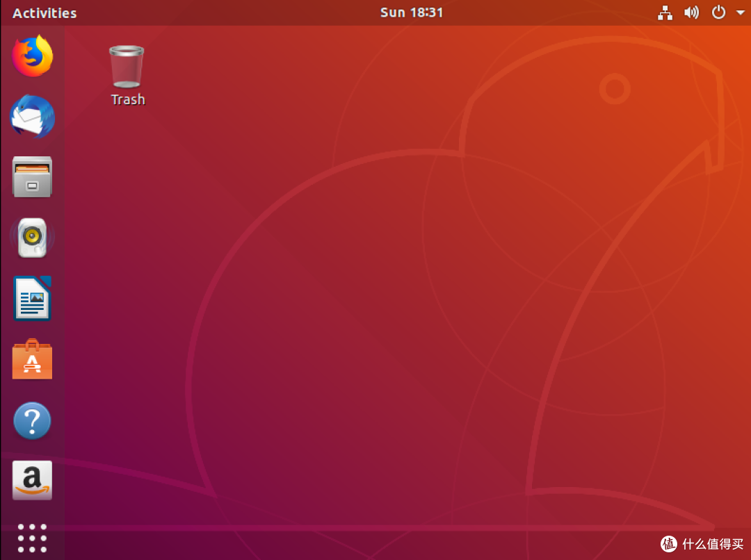Open the Activities overview
Screen dimensions: 751x560
pyautogui.click(x=45, y=13)
